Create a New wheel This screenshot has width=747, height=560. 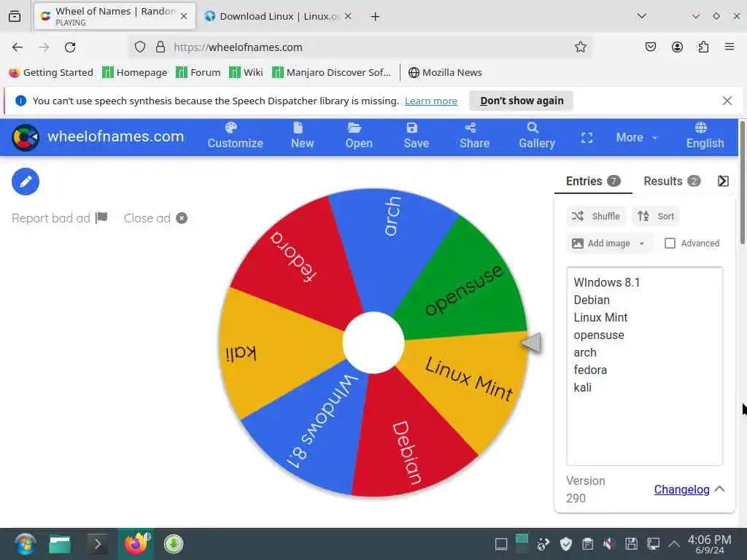tap(302, 136)
